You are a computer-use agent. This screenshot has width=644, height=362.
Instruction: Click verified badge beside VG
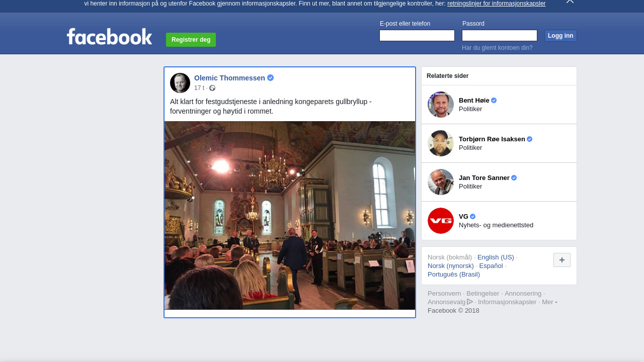[473, 217]
